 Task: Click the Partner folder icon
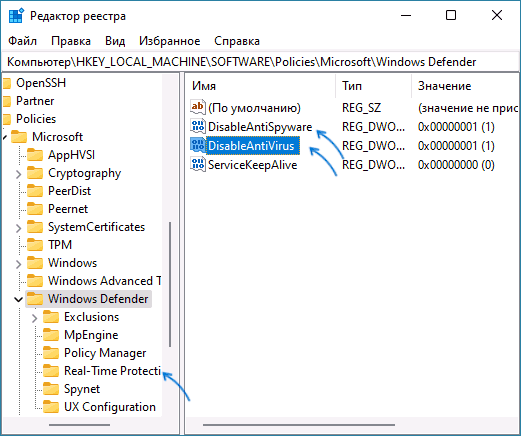[x=7, y=101]
